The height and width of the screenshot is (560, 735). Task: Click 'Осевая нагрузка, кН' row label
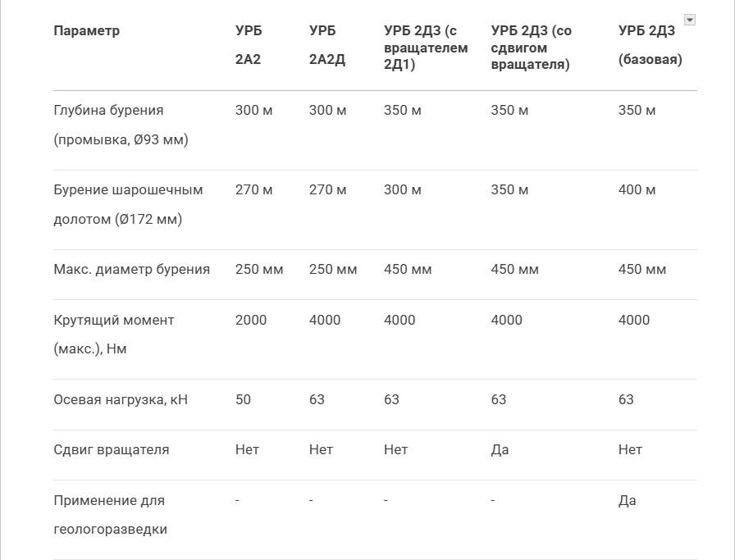(121, 400)
